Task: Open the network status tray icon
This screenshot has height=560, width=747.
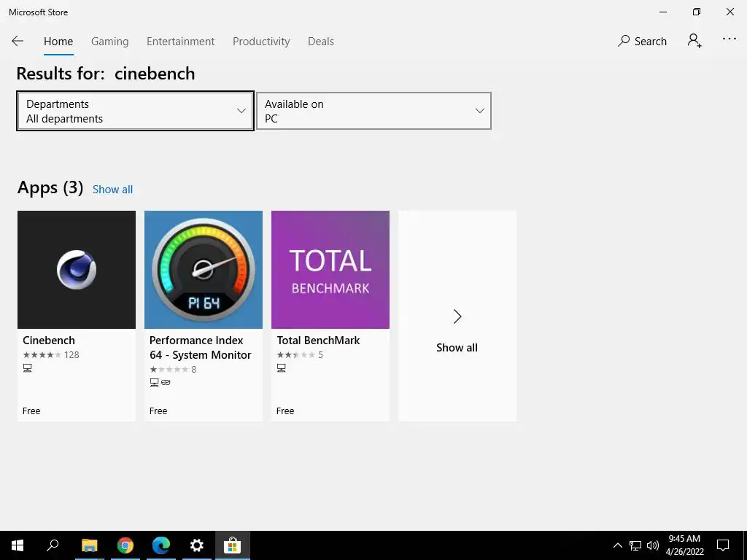Action: (x=635, y=545)
